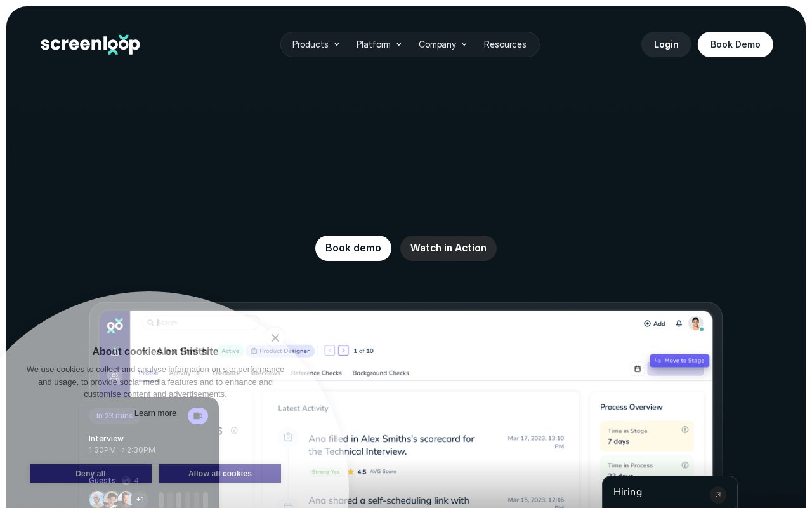
Task: Click the Login button
Action: [666, 44]
